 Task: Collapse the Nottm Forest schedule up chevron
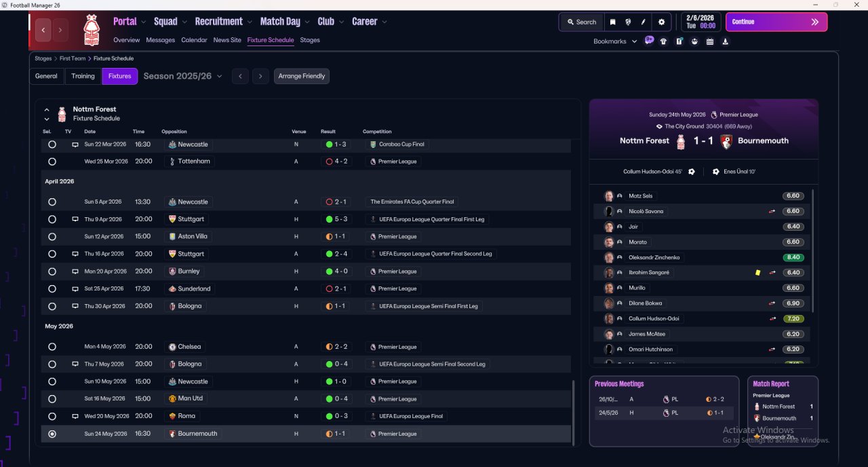coord(47,109)
